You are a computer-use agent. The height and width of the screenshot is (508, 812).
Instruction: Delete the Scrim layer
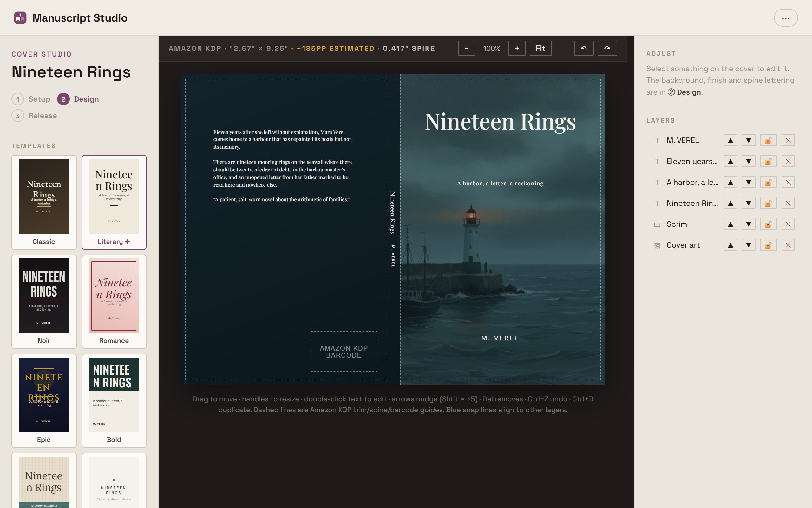coord(788,224)
